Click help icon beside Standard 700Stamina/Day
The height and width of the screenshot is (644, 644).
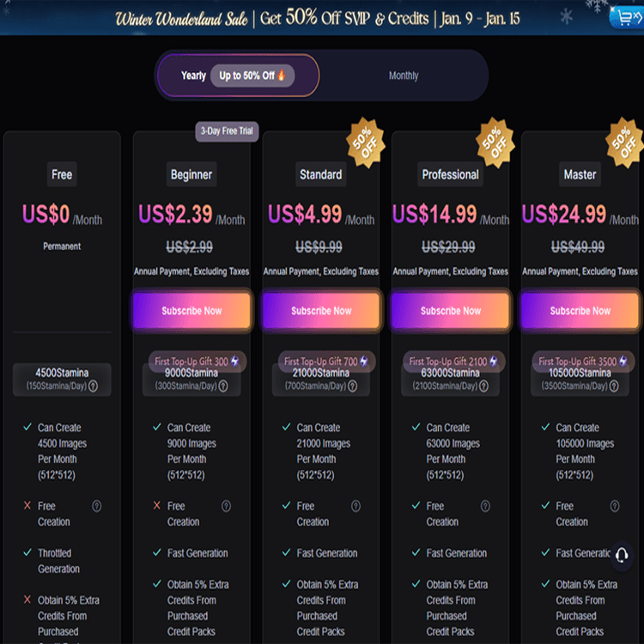click(353, 386)
